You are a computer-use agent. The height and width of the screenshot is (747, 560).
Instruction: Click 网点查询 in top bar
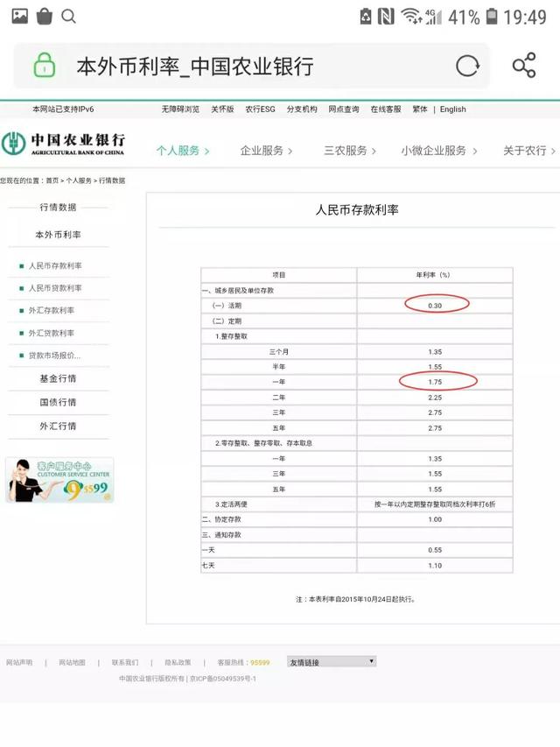point(344,109)
